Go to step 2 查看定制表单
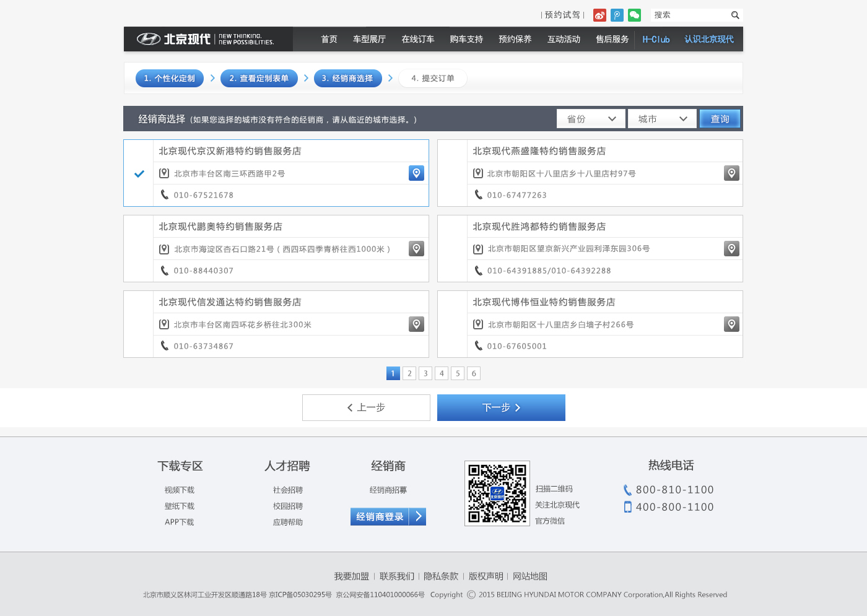 coord(259,78)
